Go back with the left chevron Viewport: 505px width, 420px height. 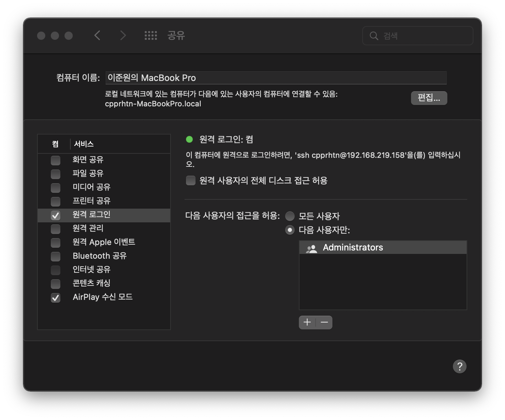click(x=97, y=35)
